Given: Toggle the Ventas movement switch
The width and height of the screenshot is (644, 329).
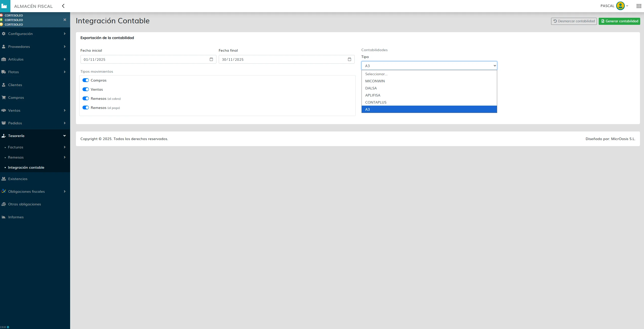Looking at the screenshot, I should (86, 89).
